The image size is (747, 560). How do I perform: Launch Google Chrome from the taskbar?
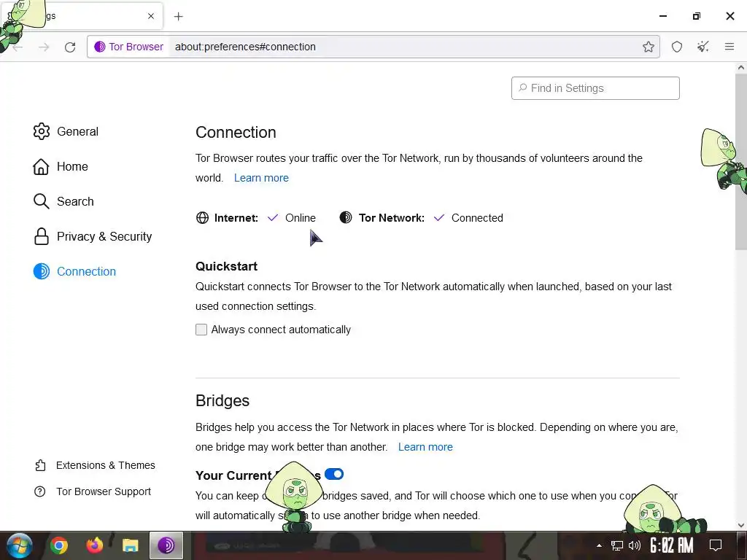(59, 545)
